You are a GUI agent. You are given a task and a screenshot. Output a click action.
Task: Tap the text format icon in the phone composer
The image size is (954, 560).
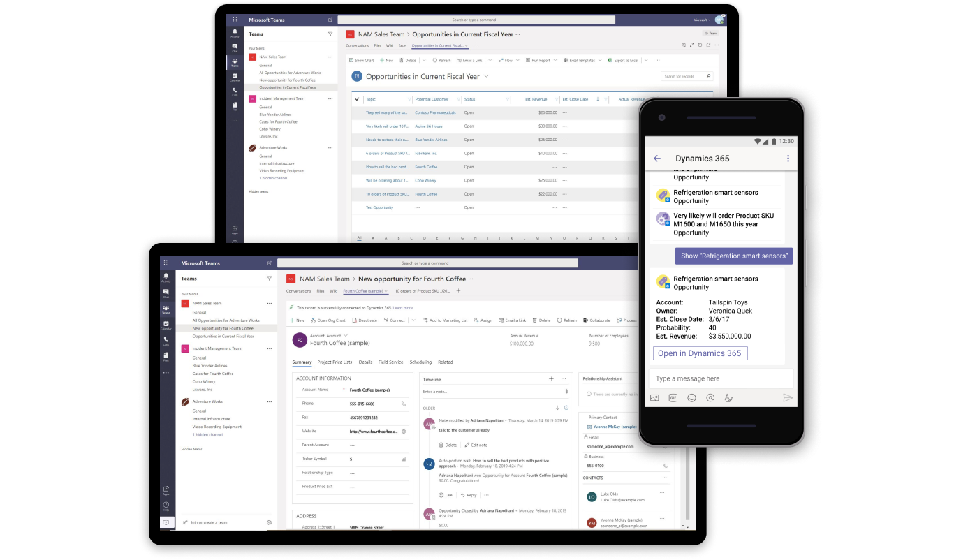728,398
